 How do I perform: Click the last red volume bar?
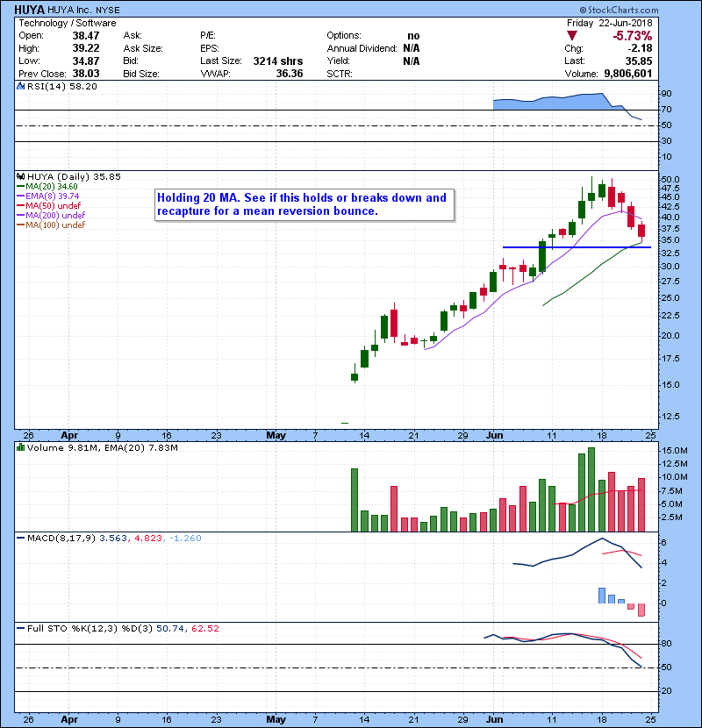(x=641, y=504)
